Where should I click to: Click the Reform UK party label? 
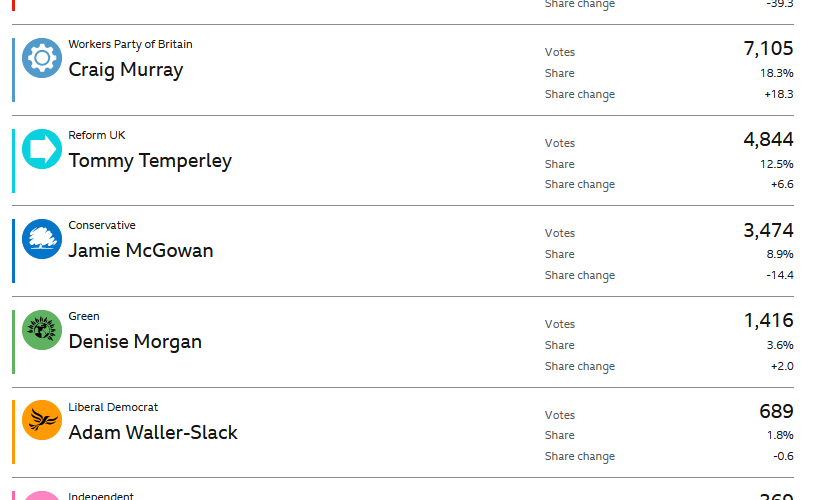[x=97, y=135]
